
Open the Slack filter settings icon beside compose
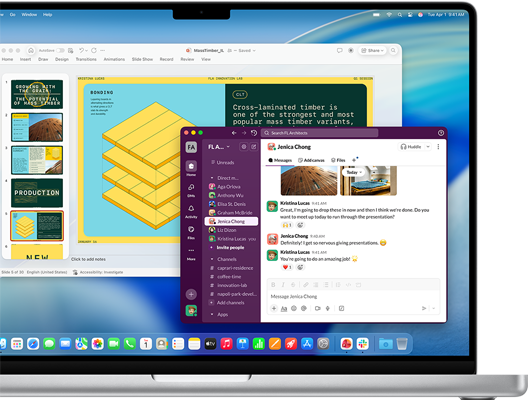click(x=244, y=147)
